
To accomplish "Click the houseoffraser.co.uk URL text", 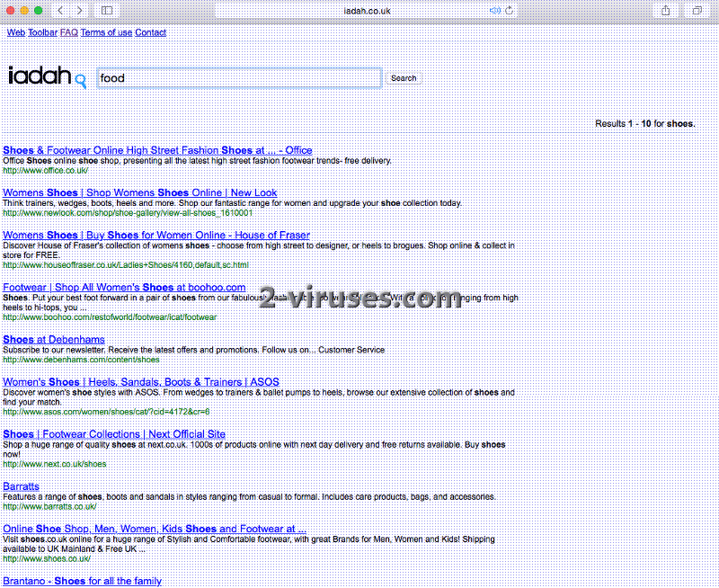I will 126,265.
